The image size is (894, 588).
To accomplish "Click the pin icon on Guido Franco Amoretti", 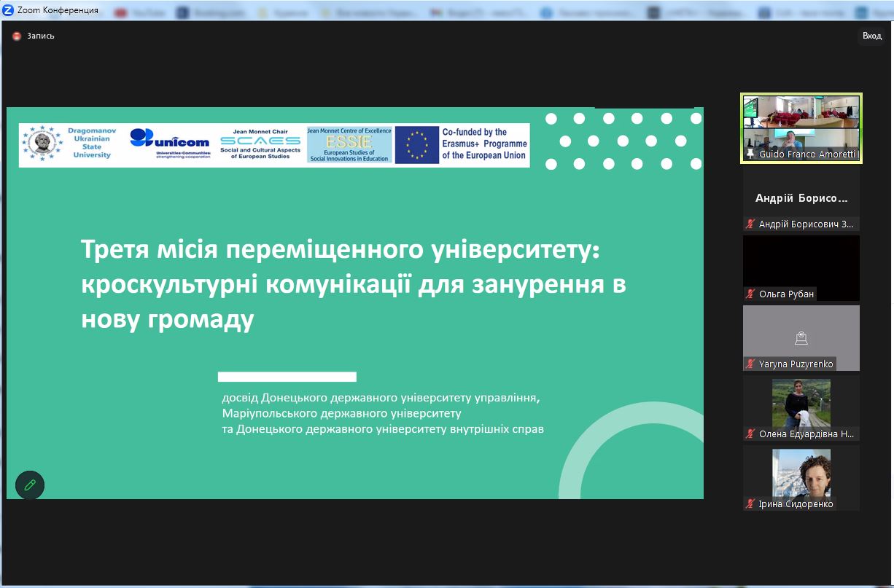I will [750, 154].
